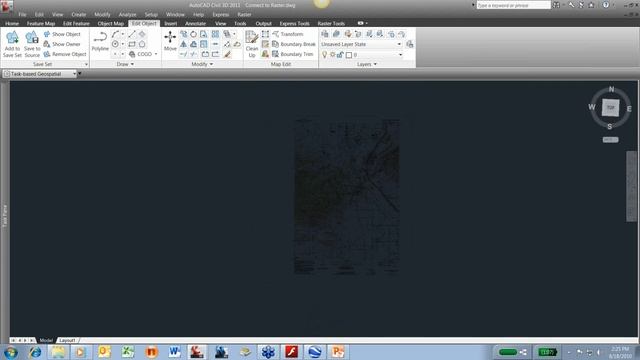The image size is (640, 360).
Task: Open Microsoft Word from taskbar
Action: pyautogui.click(x=174, y=351)
